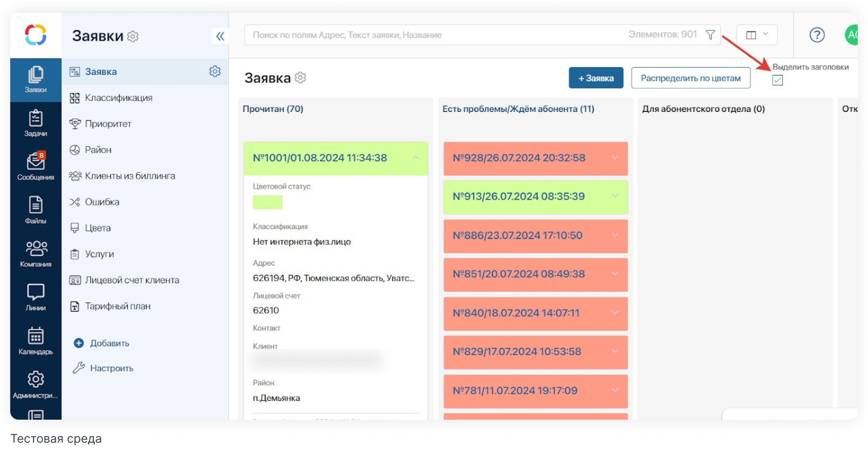Click the green Цветовой статус swatch
The image size is (868, 458).
(268, 202)
